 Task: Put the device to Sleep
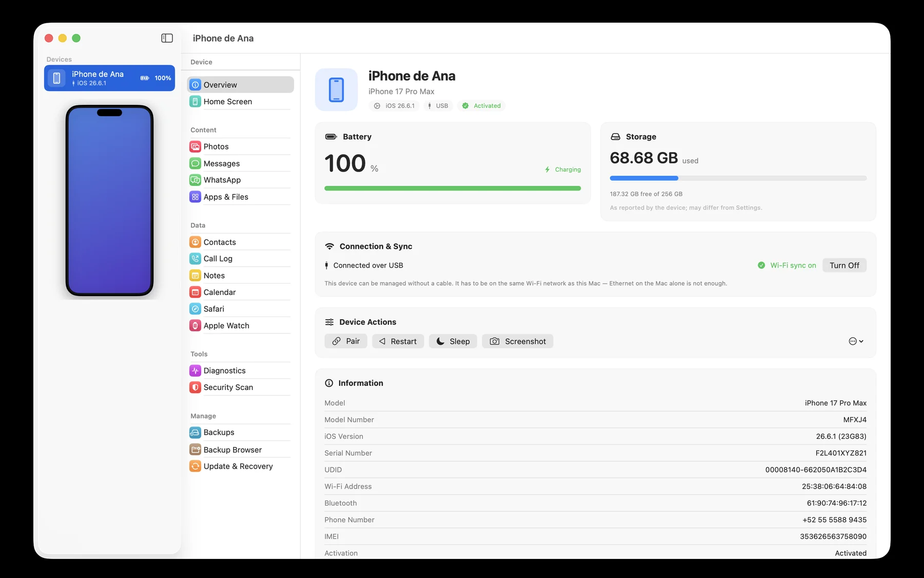coord(453,341)
